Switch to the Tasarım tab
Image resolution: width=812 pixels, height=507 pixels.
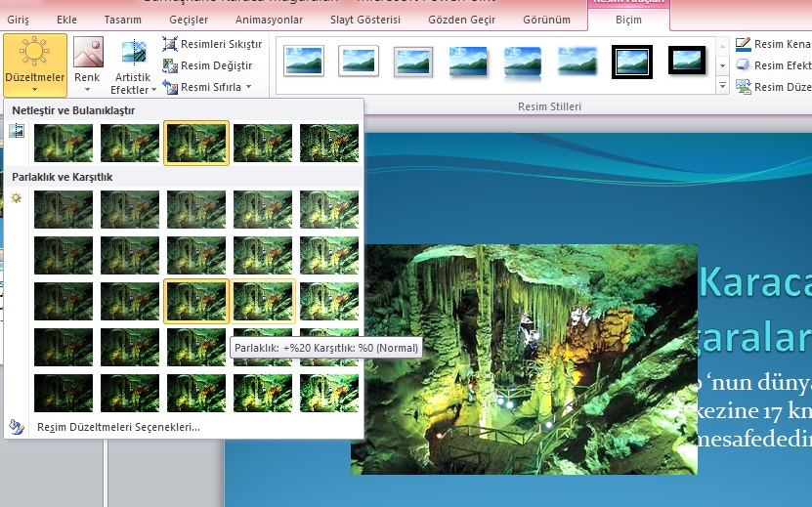click(x=123, y=20)
